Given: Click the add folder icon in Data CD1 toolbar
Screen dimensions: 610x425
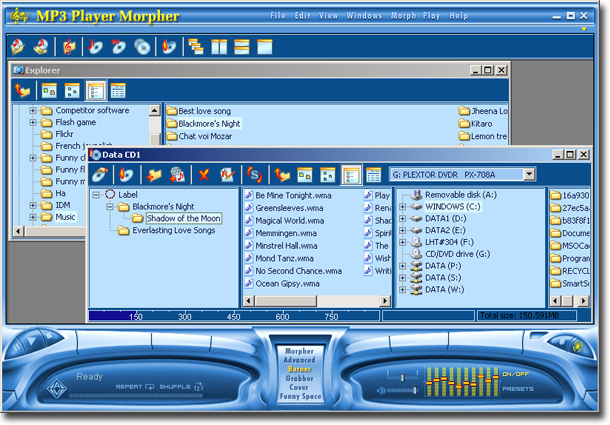Looking at the screenshot, I should click(x=153, y=175).
